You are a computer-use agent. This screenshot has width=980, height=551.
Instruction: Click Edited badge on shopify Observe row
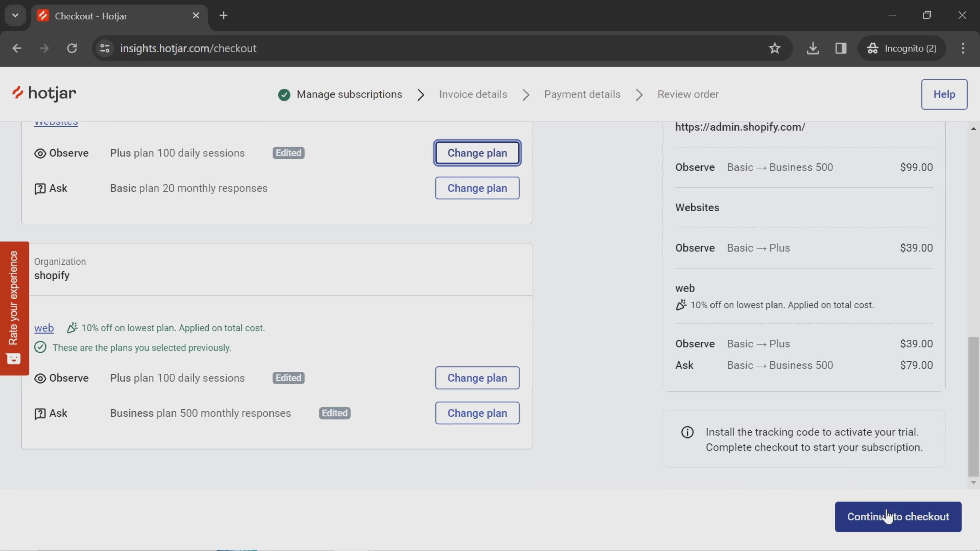click(288, 378)
